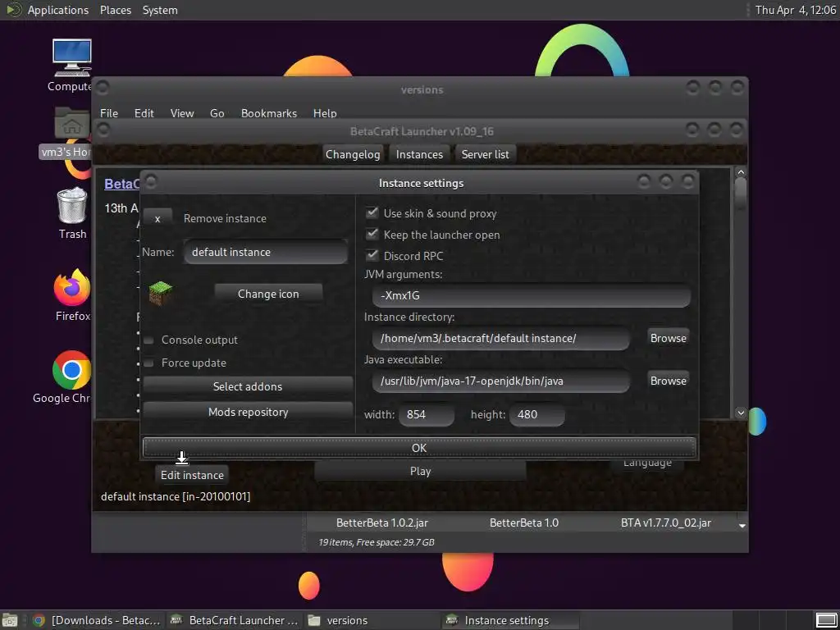Select BetterBeta 1.0 in versions window

524,523
